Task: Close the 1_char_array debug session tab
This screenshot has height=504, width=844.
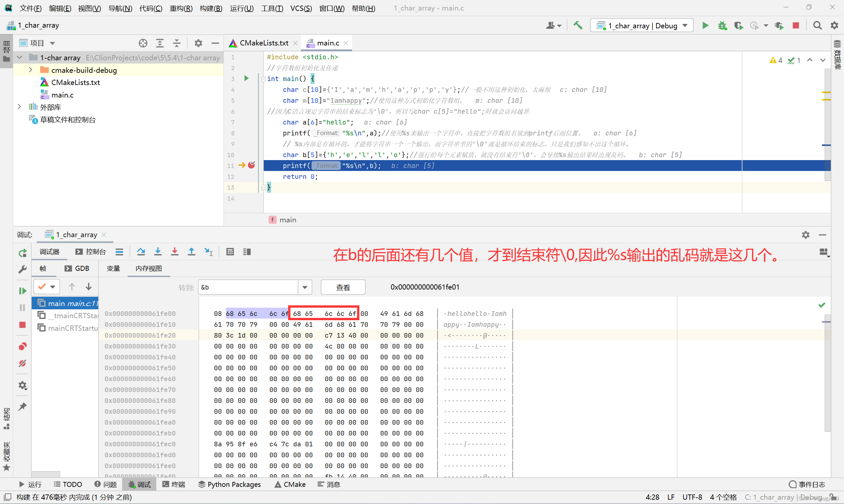Action: point(104,235)
